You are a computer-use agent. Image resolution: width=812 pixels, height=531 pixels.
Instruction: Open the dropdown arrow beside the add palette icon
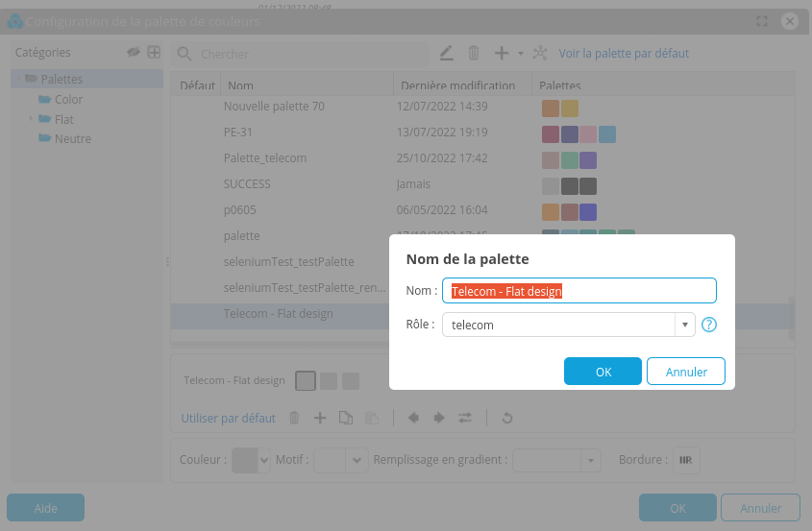pos(521,54)
